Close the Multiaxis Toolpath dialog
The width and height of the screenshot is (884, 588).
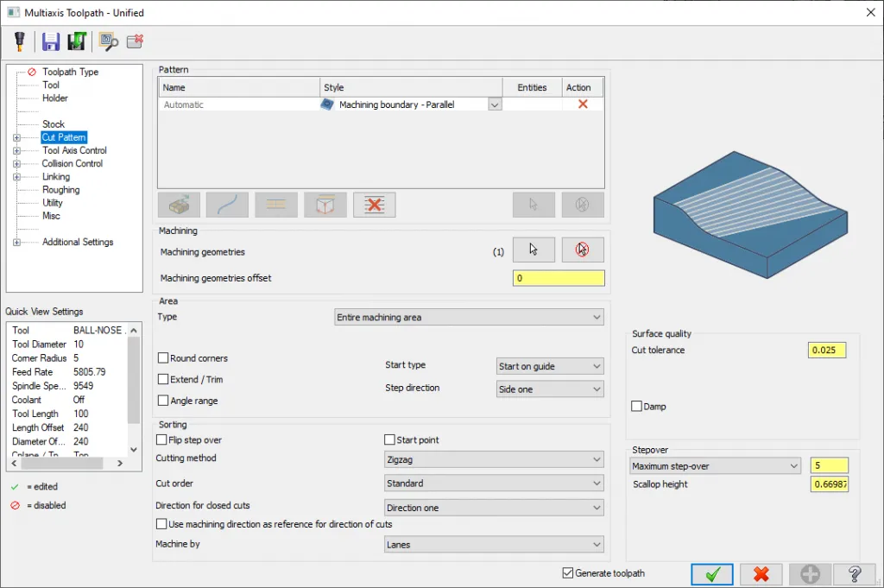(x=870, y=12)
